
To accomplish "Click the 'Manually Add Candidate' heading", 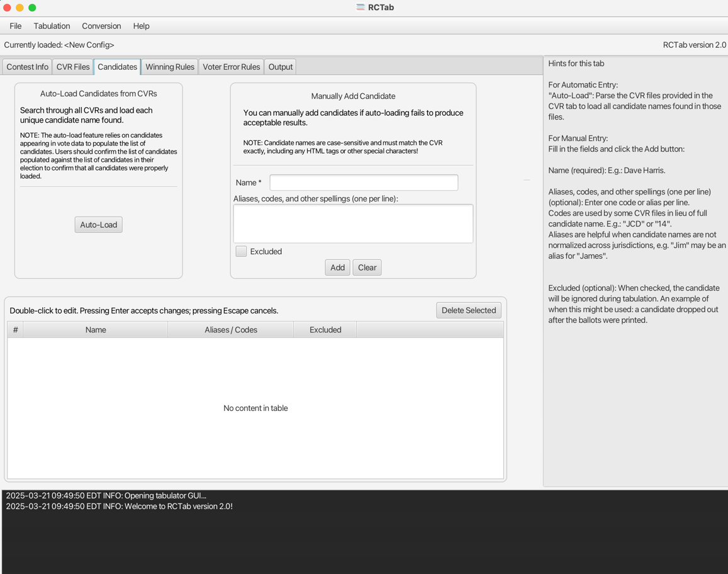I will (354, 96).
